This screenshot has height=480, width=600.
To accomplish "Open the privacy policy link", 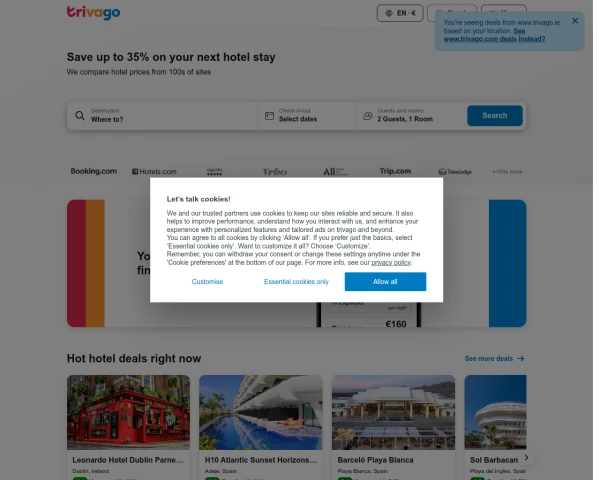I will pyautogui.click(x=391, y=263).
